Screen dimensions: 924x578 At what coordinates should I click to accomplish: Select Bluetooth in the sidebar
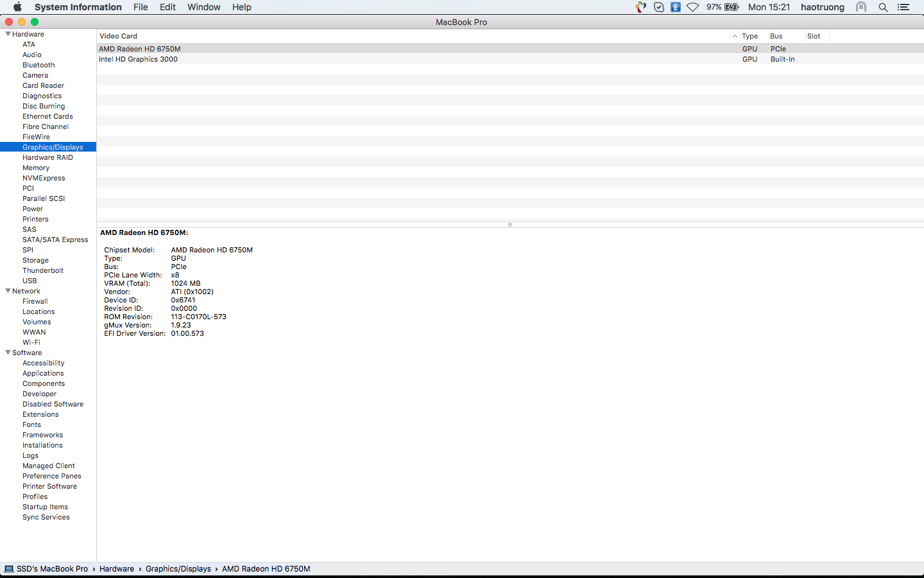(38, 65)
